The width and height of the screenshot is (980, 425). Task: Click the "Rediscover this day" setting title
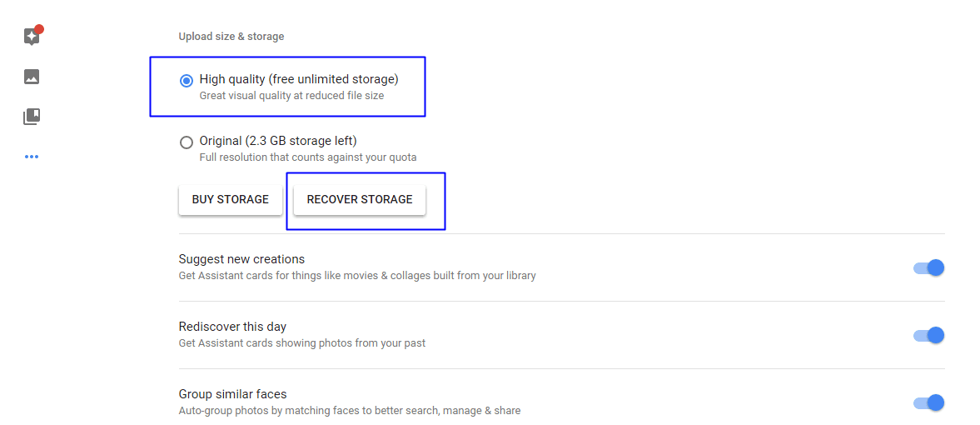tap(232, 327)
